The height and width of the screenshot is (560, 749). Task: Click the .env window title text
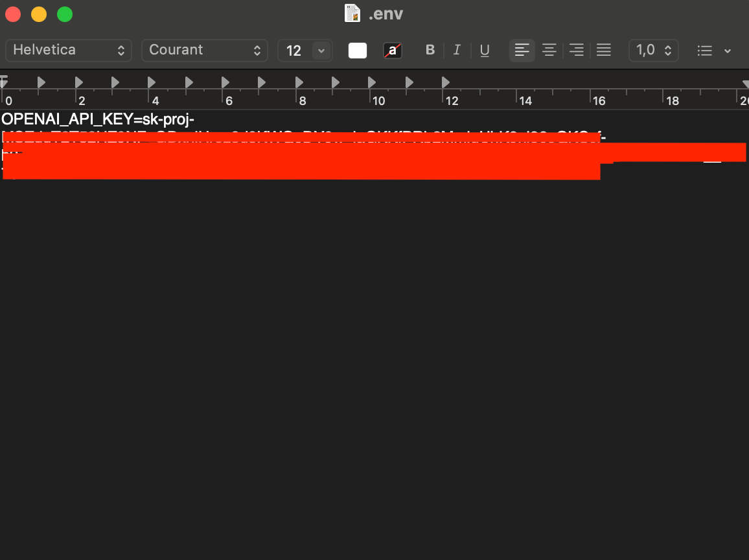point(386,14)
